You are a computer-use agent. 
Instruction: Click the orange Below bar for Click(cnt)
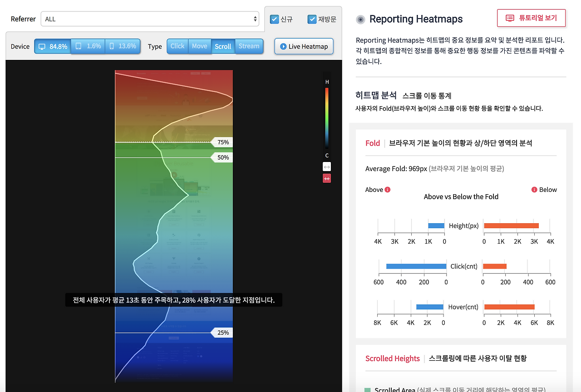495,266
